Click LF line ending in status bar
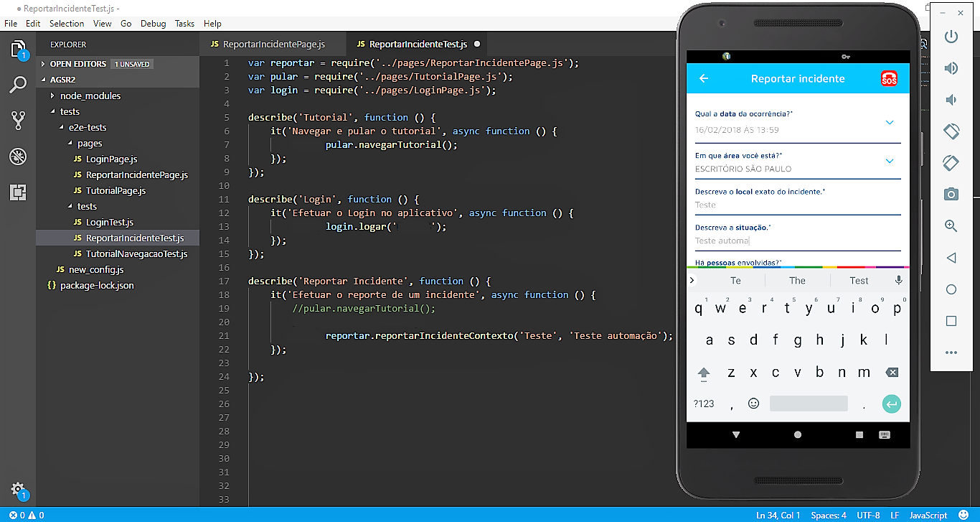Screen dimensions: 980x522 point(895,515)
